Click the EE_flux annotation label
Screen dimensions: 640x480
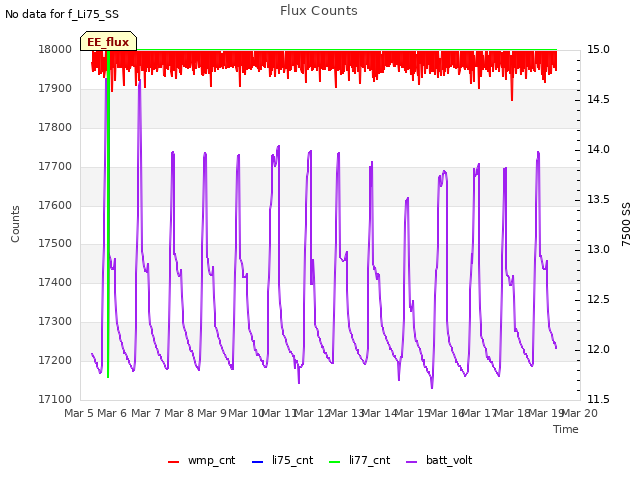(x=108, y=42)
